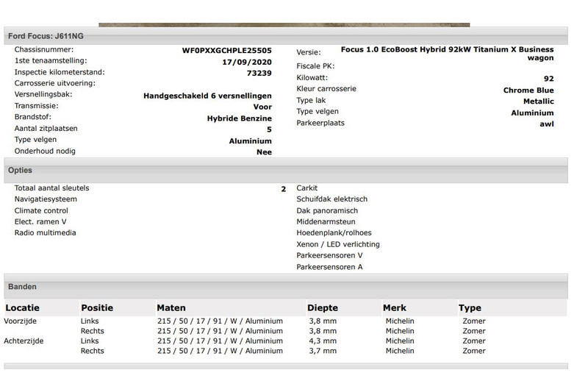Click the Banden section header

click(22, 286)
